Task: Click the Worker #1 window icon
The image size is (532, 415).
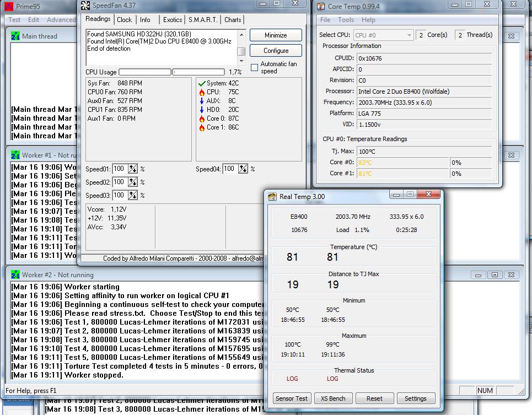Action: [x=15, y=155]
